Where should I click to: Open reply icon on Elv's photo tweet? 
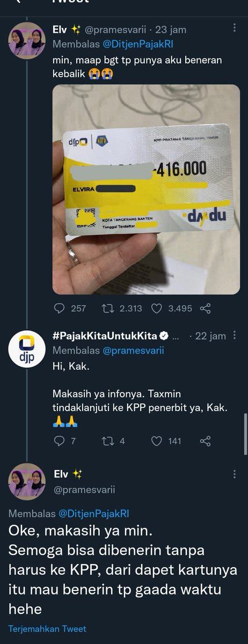point(60,308)
